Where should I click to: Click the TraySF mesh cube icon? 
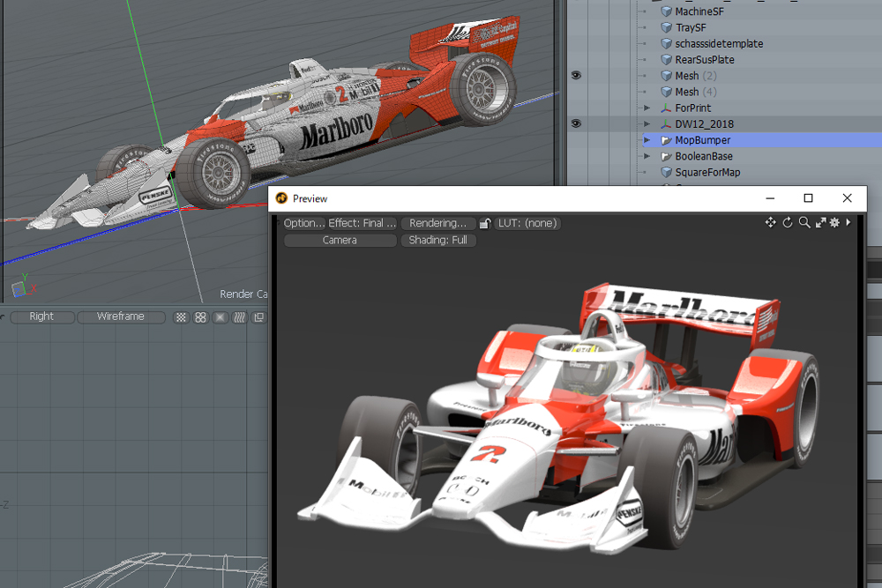[667, 27]
